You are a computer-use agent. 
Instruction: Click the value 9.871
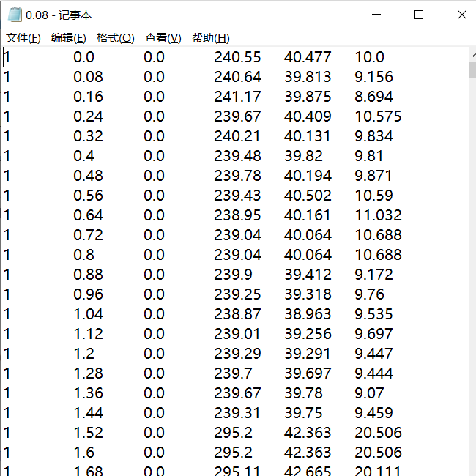[373, 176]
